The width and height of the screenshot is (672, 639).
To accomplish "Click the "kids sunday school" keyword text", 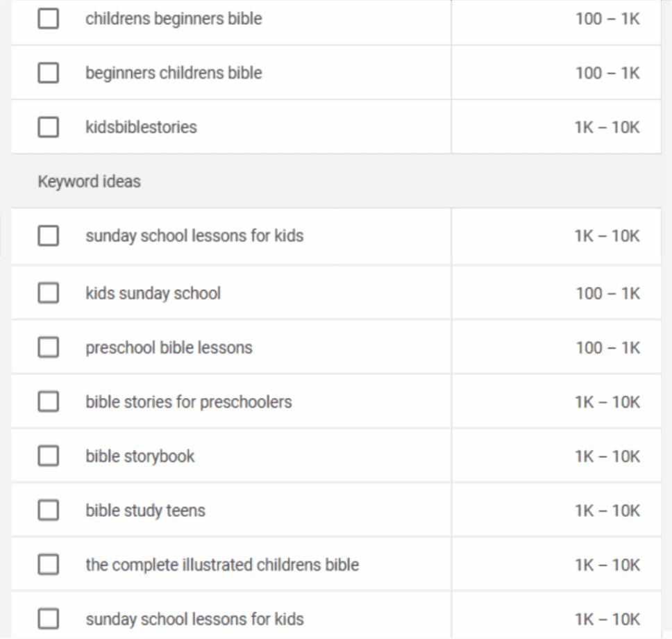I will point(153,293).
